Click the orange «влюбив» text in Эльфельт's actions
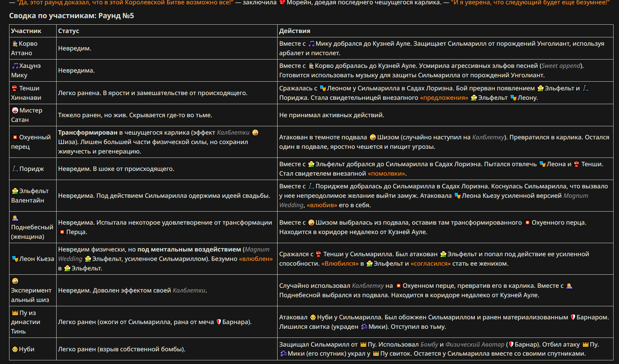 [x=322, y=205]
